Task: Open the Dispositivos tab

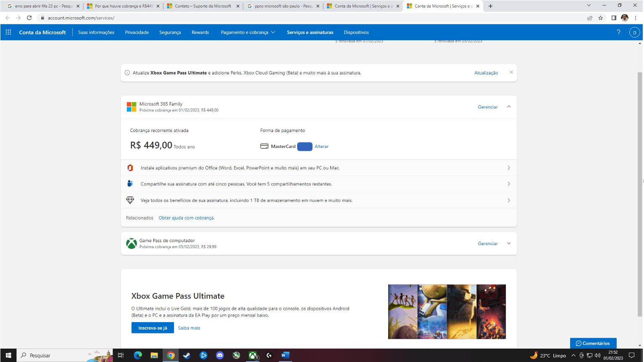Action: pos(356,32)
